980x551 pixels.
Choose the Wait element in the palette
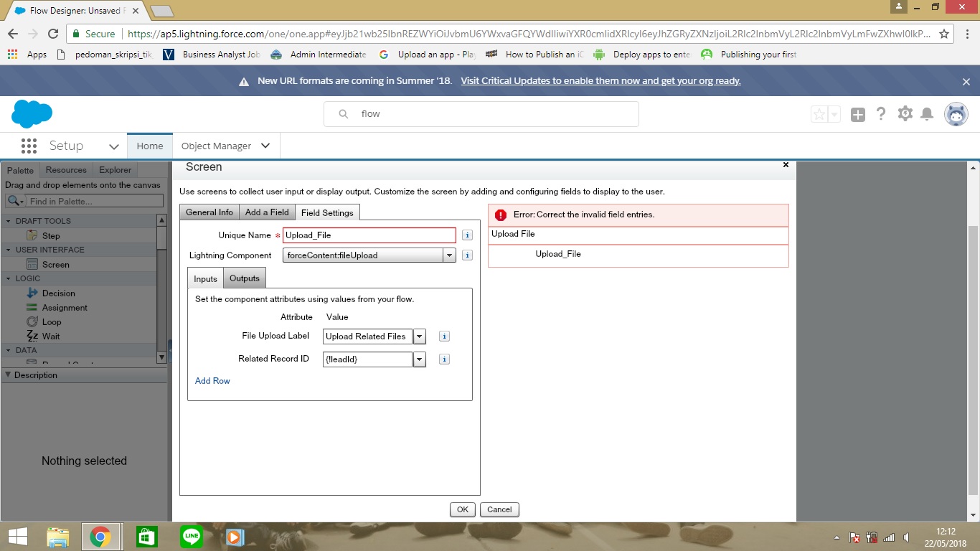pos(50,336)
